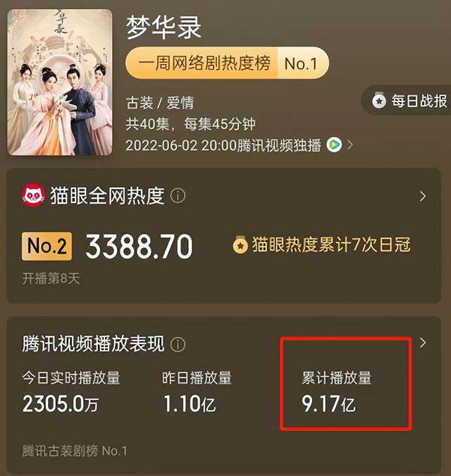Click info icon next to 腾讯视频播放表现
The width and height of the screenshot is (451, 476).
178,345
